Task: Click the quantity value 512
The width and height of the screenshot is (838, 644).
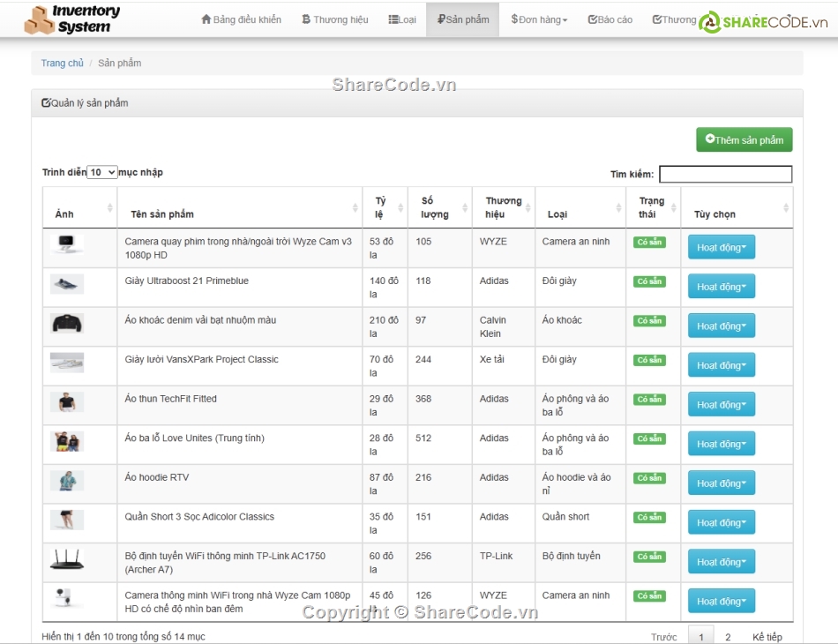Action: (423, 438)
